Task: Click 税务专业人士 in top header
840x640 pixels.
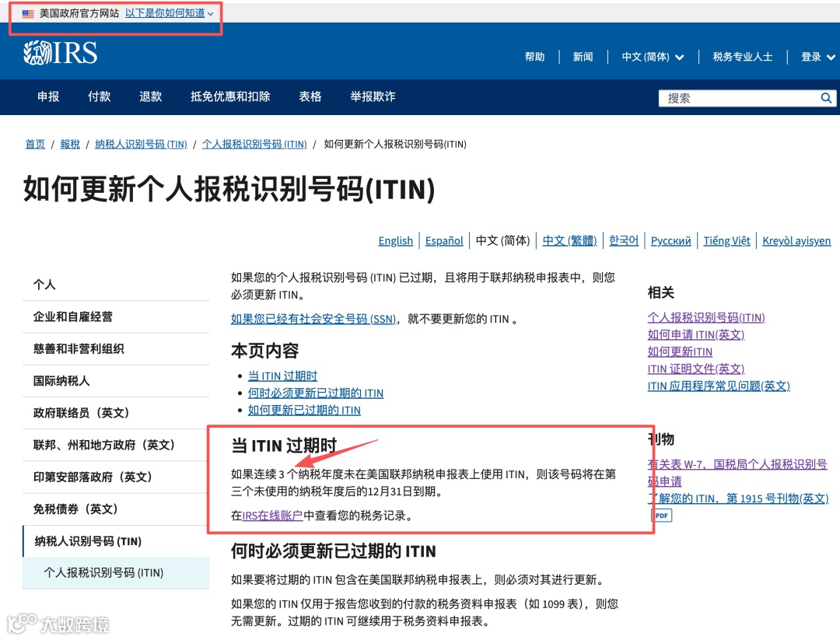Action: 743,57
